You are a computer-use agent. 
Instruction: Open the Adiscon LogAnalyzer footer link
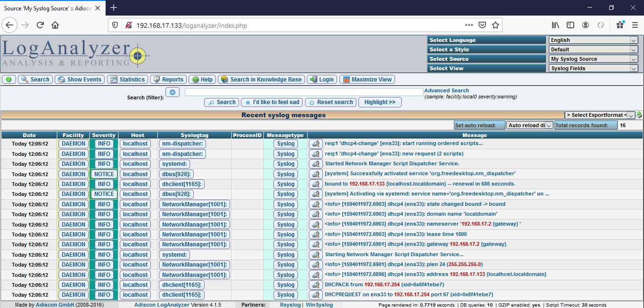[x=162, y=305]
